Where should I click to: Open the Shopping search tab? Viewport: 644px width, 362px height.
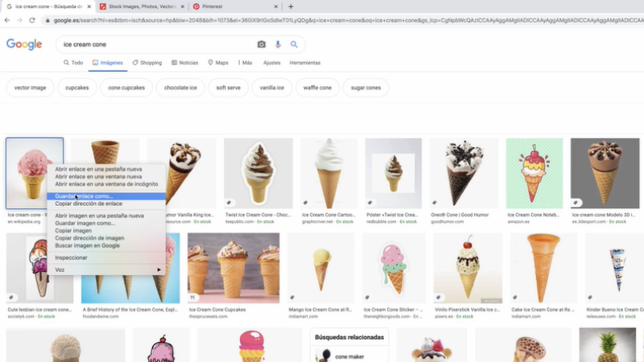point(147,63)
